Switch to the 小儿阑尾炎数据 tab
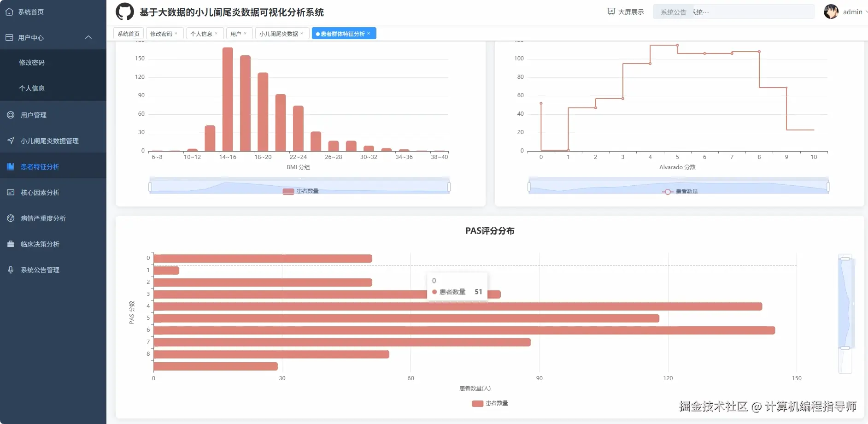This screenshot has height=424, width=868. 279,33
